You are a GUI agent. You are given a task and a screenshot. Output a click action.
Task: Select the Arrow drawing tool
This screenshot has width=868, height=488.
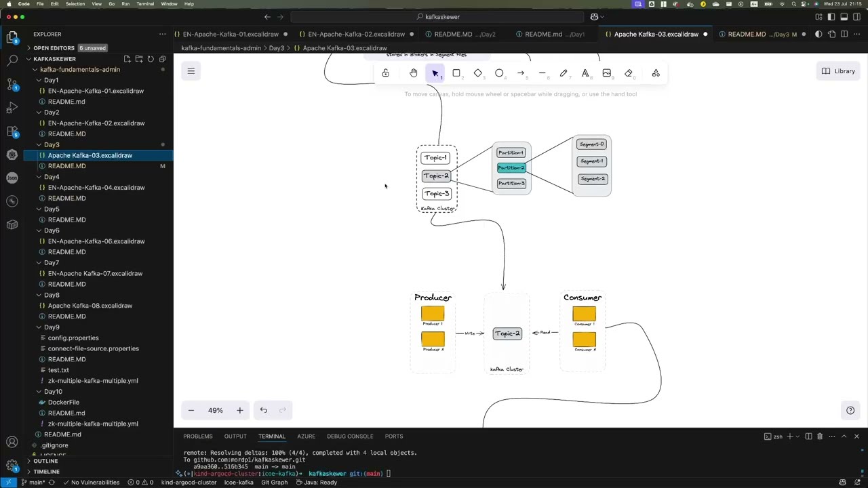click(x=521, y=73)
